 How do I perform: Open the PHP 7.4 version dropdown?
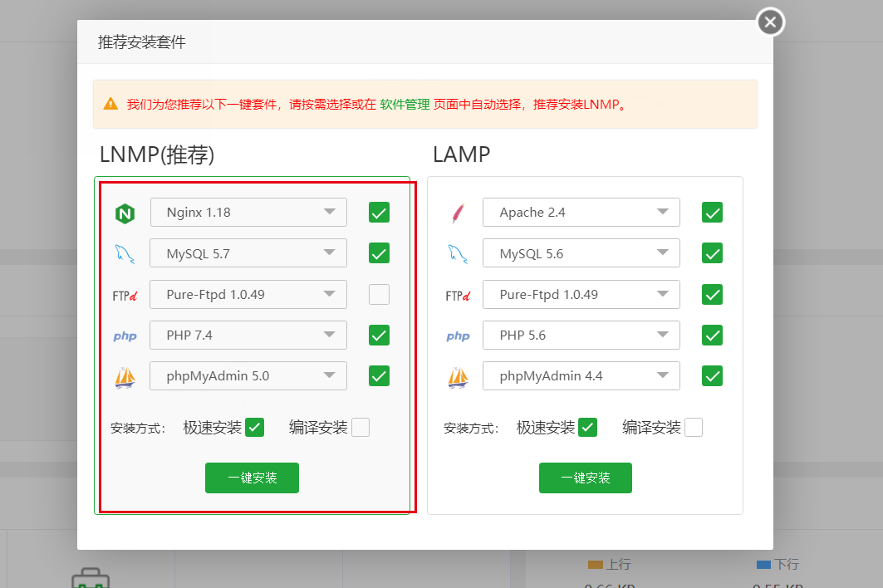[x=248, y=336]
